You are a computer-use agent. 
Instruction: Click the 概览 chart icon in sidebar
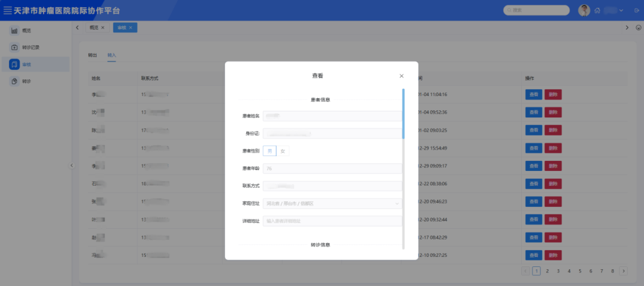pos(14,30)
